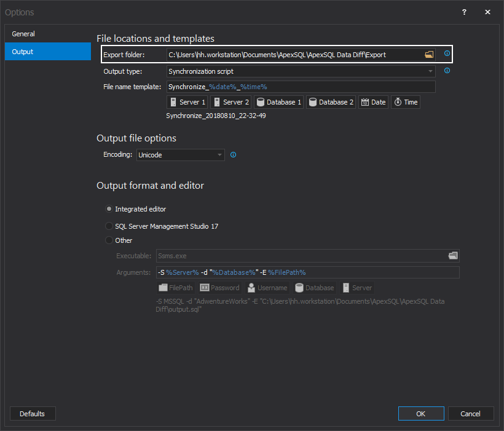Click the info icon beside Export folder
Image resolution: width=504 pixels, height=431 pixels.
pyautogui.click(x=447, y=54)
